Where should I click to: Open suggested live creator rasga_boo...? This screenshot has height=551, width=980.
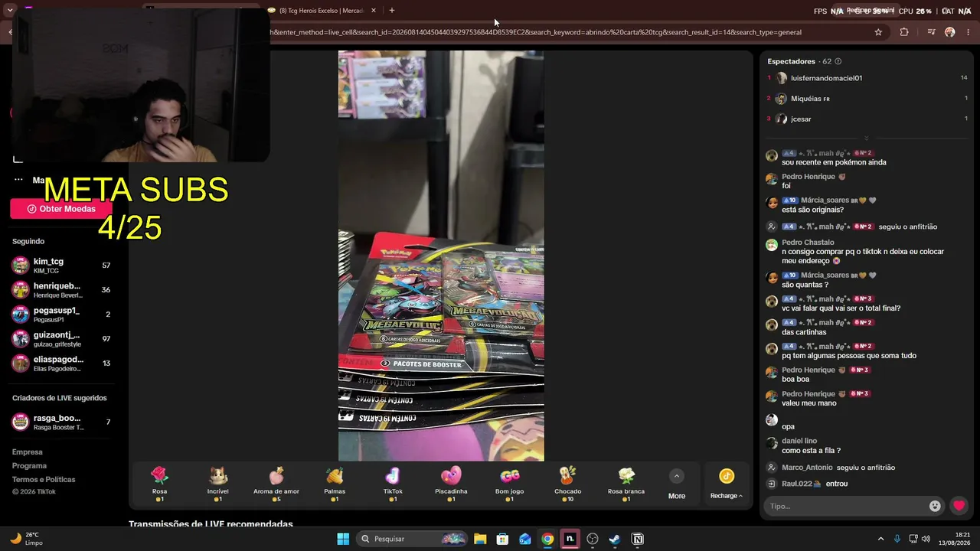61,422
